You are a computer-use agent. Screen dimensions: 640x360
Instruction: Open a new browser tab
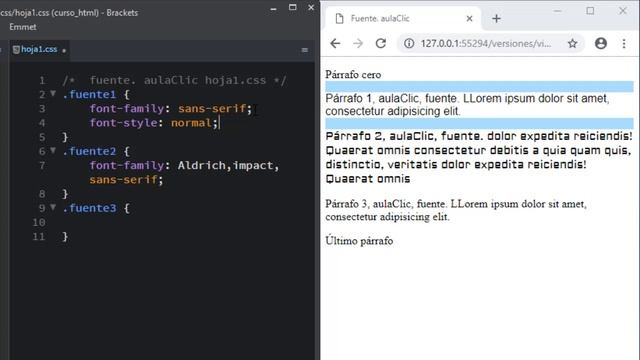[x=496, y=18]
